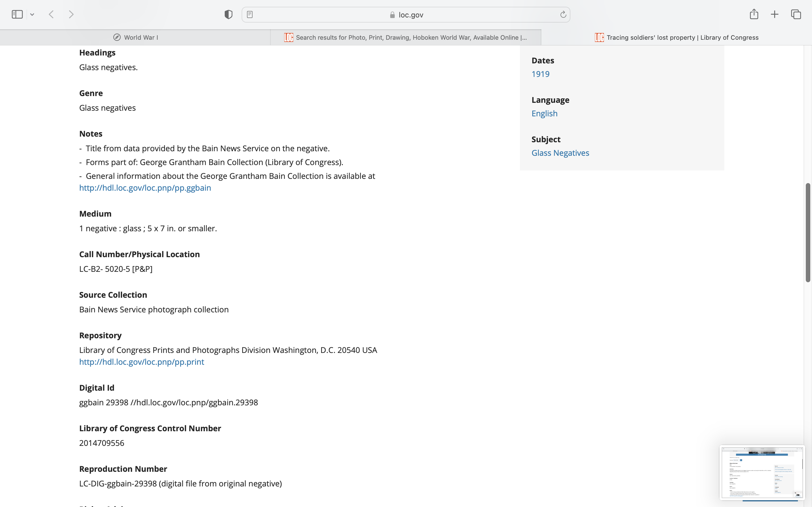Reload the loc.gov page

[563, 14]
